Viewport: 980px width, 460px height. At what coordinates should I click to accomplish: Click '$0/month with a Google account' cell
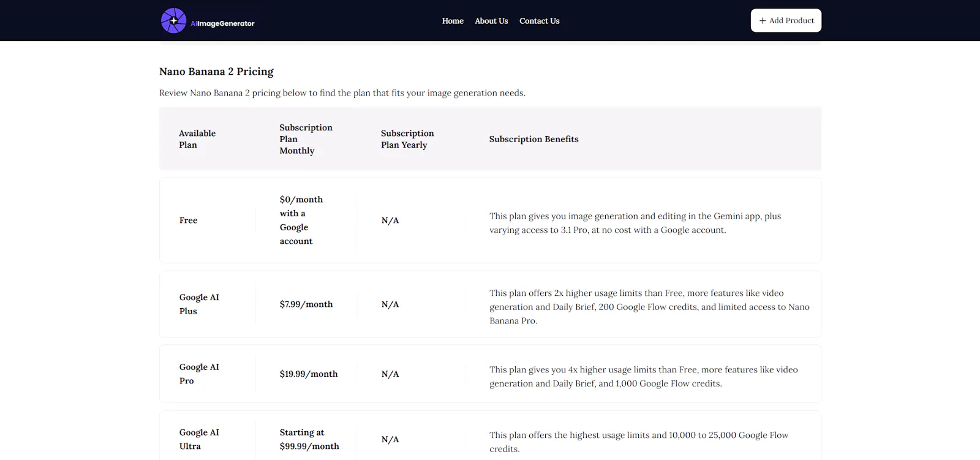(301, 221)
